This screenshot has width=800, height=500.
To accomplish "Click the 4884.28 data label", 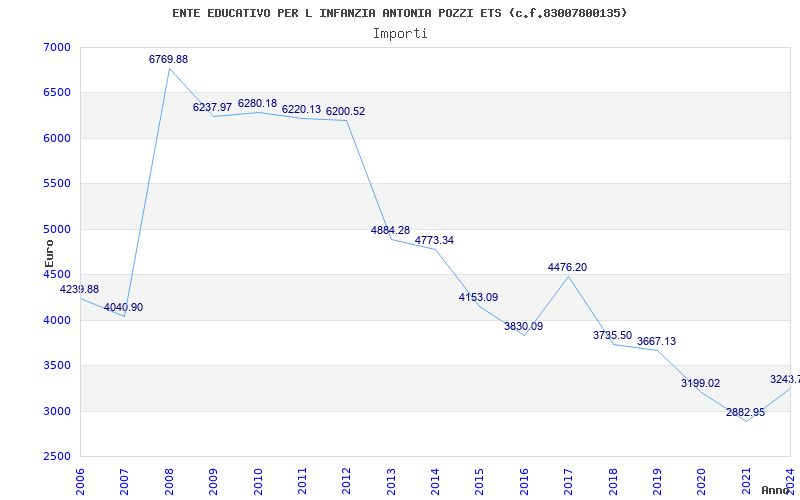I will pyautogui.click(x=390, y=230).
